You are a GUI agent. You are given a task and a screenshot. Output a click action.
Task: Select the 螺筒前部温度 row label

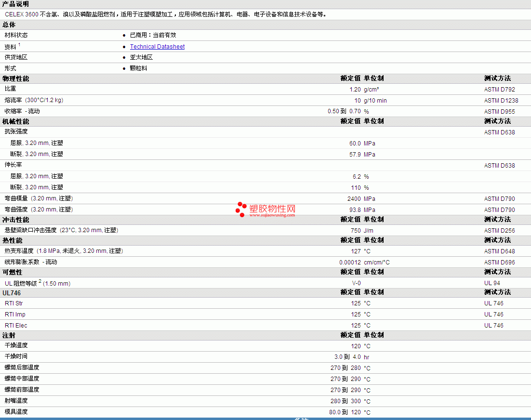22,390
